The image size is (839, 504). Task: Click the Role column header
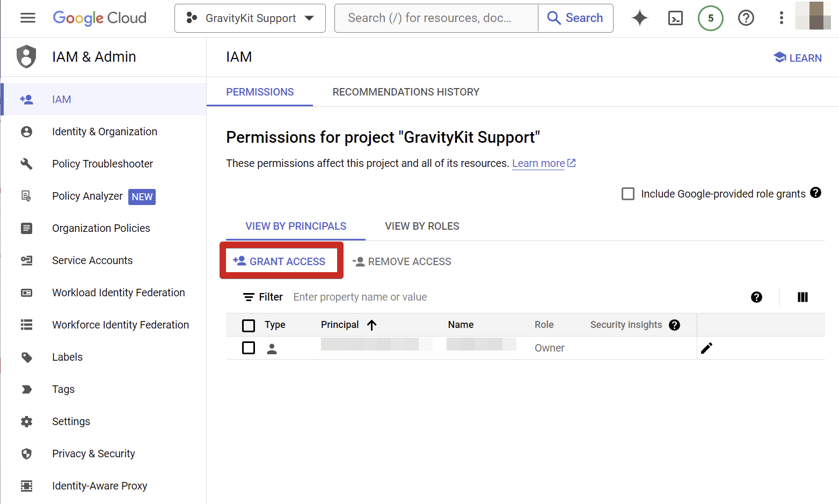point(544,325)
